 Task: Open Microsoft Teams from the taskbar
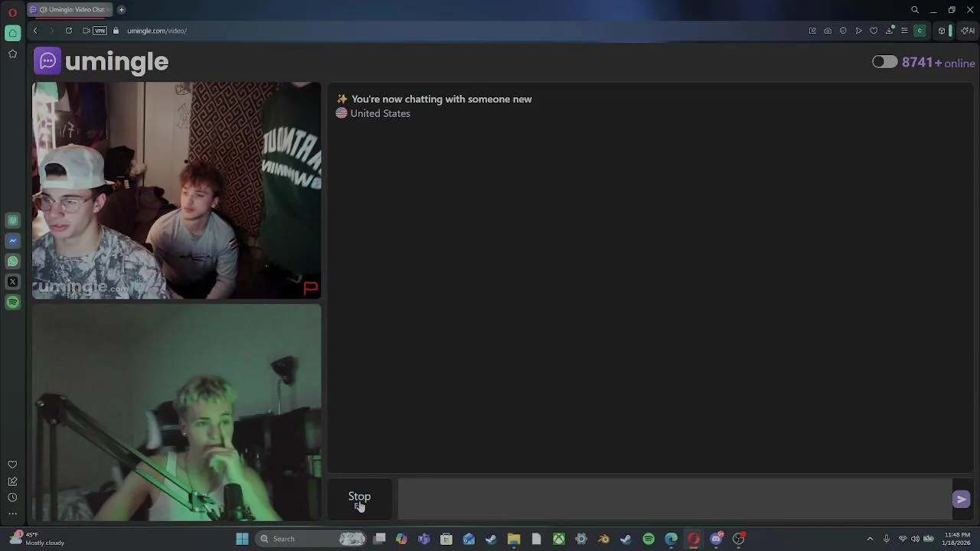tap(424, 539)
